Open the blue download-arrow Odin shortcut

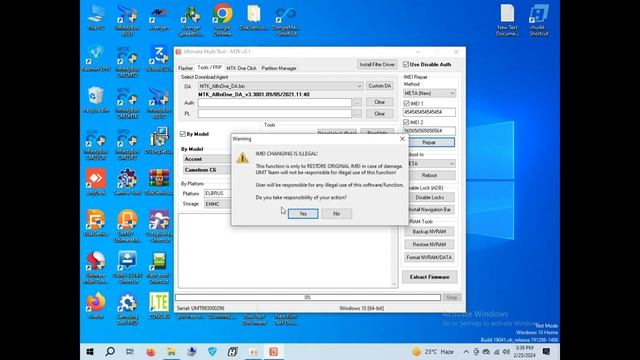(x=127, y=267)
